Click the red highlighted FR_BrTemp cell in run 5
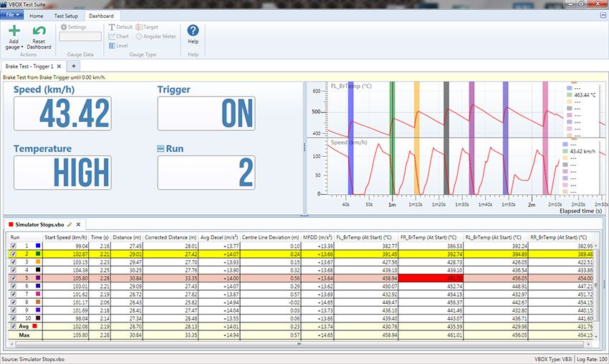Screen dimensions: 609x364 (431, 278)
